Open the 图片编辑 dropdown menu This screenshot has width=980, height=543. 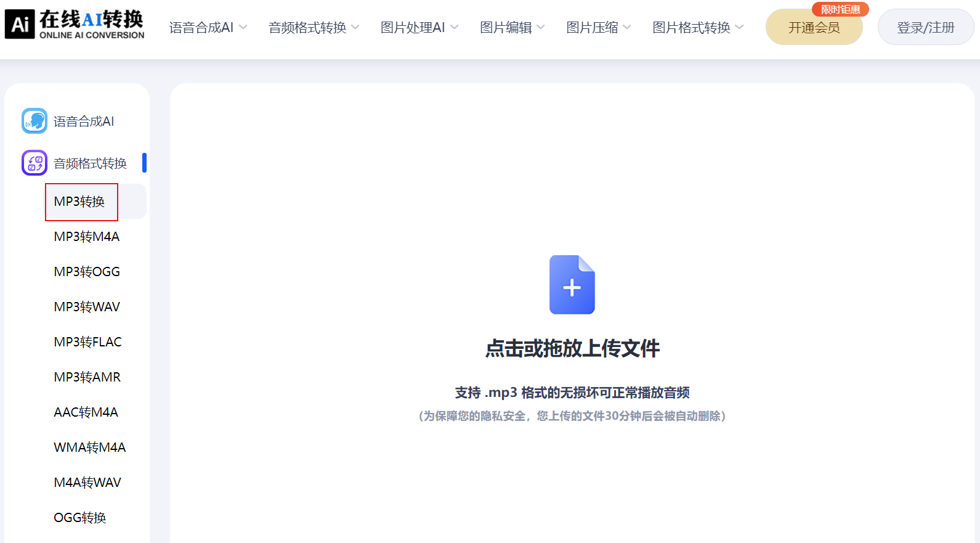coord(512,28)
